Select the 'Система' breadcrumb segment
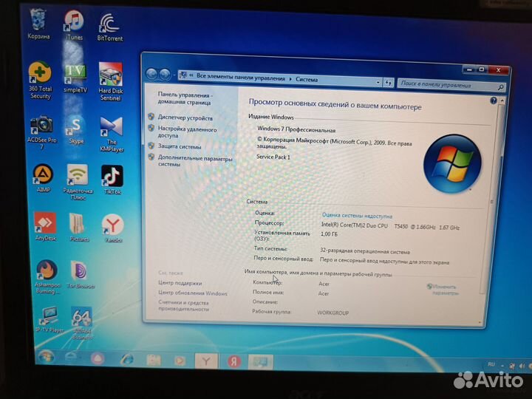The image size is (532, 399). click(307, 79)
